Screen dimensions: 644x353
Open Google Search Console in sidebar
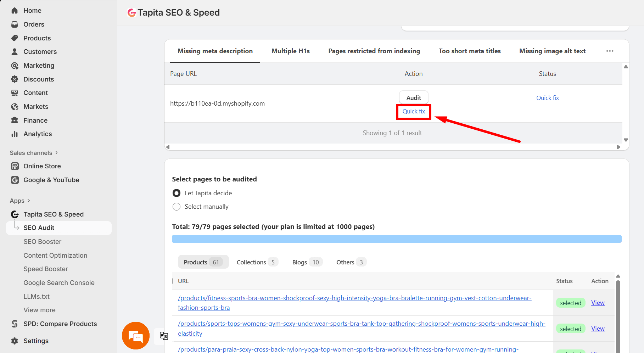[59, 283]
